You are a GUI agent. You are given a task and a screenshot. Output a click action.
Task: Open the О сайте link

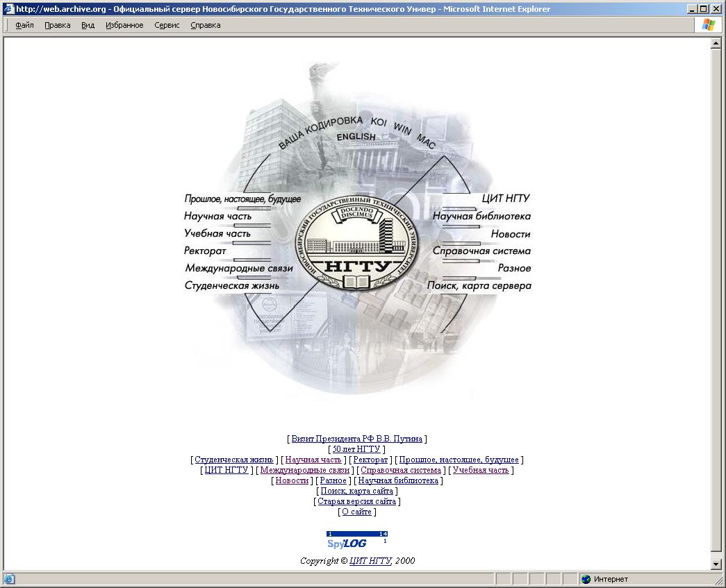click(356, 512)
